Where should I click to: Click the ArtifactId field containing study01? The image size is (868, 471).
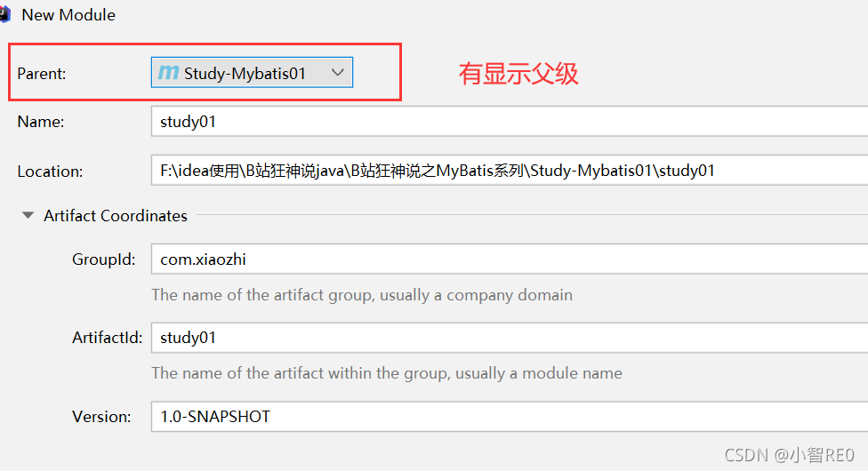click(510, 338)
